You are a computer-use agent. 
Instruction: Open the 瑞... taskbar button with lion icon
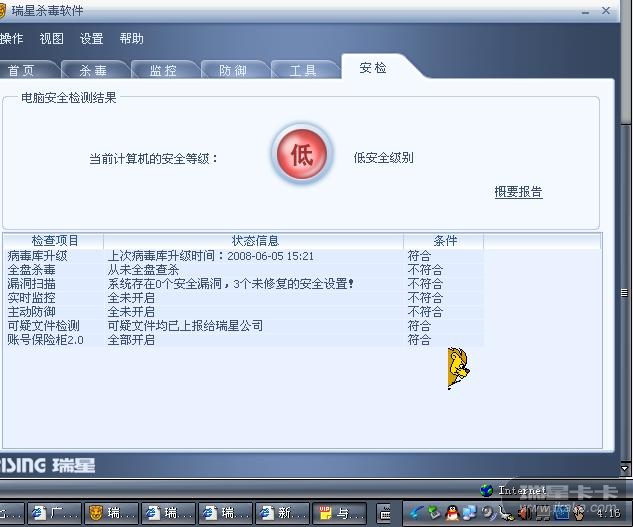tap(111, 513)
